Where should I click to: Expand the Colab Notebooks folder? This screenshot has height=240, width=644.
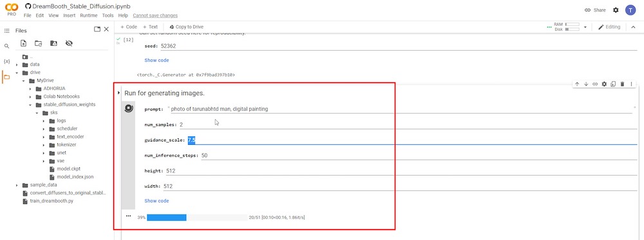coord(30,97)
